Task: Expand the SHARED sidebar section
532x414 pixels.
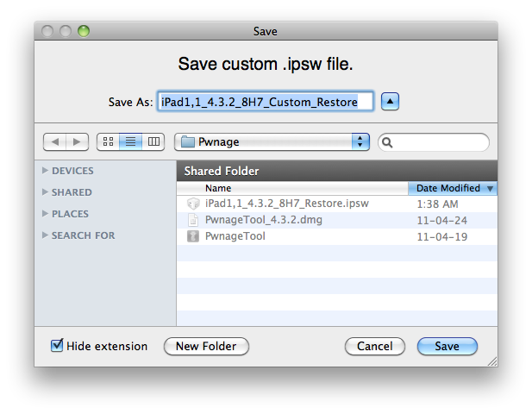Action: point(46,192)
